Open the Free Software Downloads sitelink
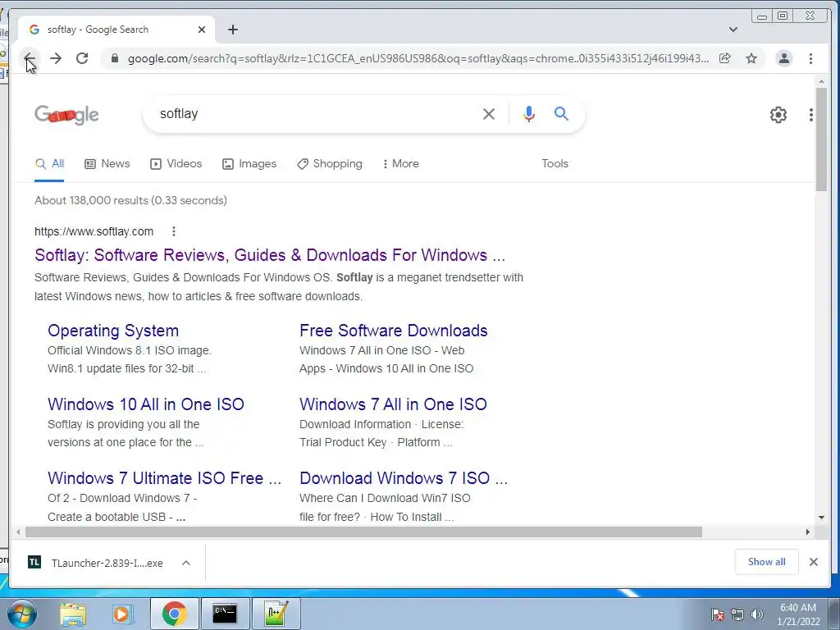 click(393, 331)
